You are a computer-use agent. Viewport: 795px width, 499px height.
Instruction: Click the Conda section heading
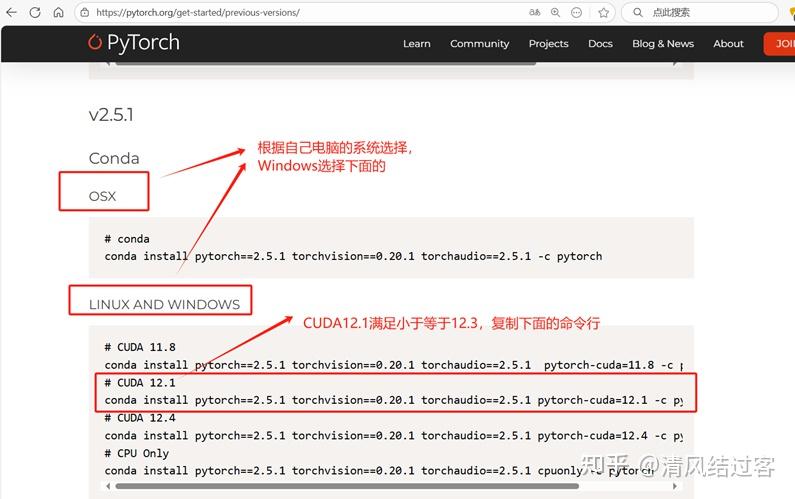click(x=114, y=158)
